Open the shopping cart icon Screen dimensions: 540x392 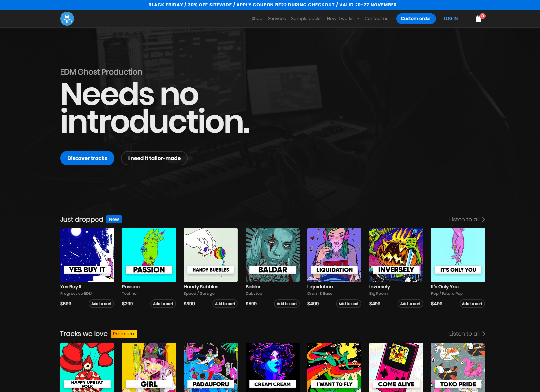[x=478, y=19]
